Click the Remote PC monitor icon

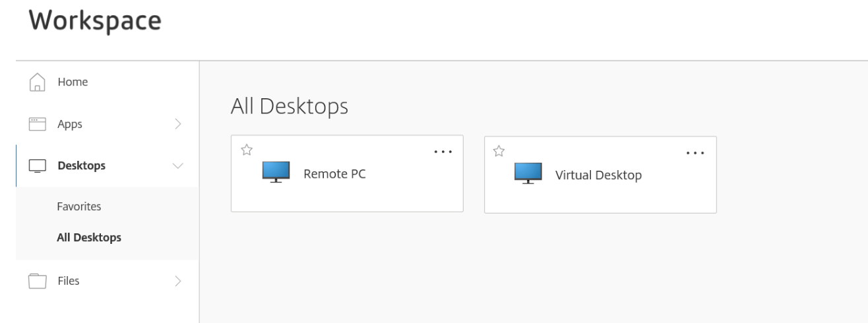[275, 173]
